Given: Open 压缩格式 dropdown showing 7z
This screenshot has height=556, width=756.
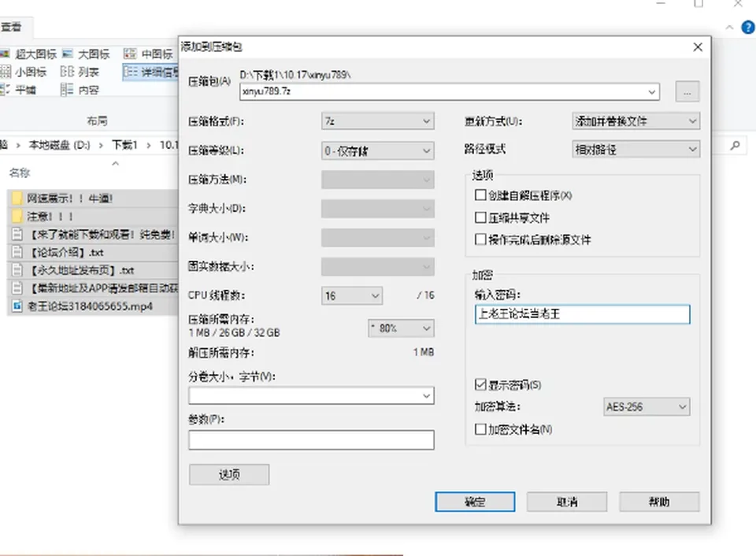Looking at the screenshot, I should [x=377, y=121].
